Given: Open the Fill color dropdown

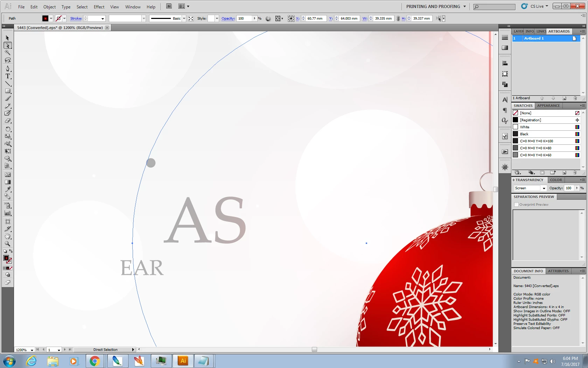Looking at the screenshot, I should tap(51, 19).
